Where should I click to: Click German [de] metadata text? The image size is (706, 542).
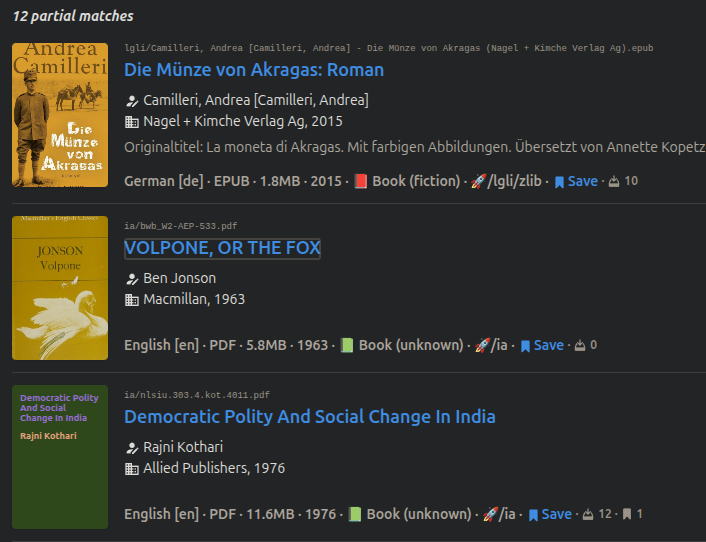pos(164,181)
